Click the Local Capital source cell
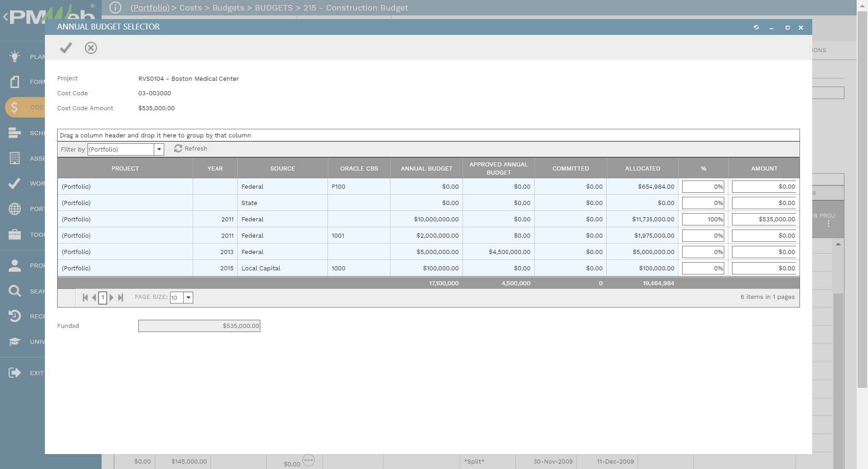 pyautogui.click(x=283, y=268)
